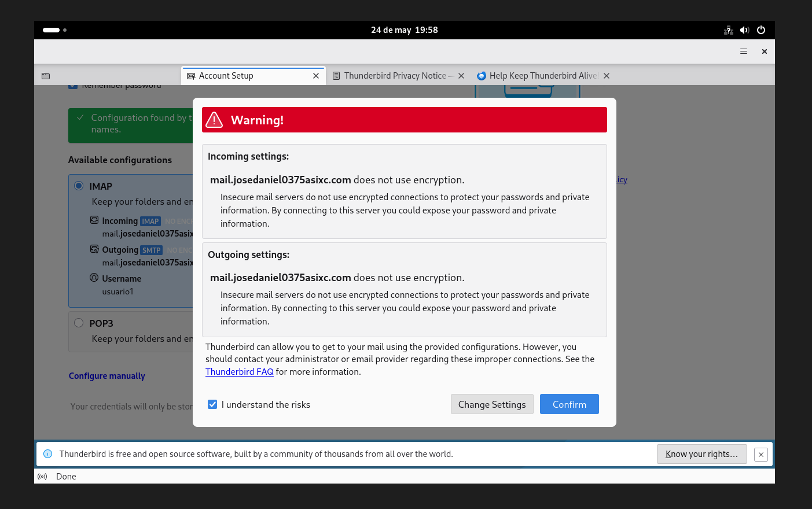Open the volume control in top bar

pyautogui.click(x=745, y=30)
